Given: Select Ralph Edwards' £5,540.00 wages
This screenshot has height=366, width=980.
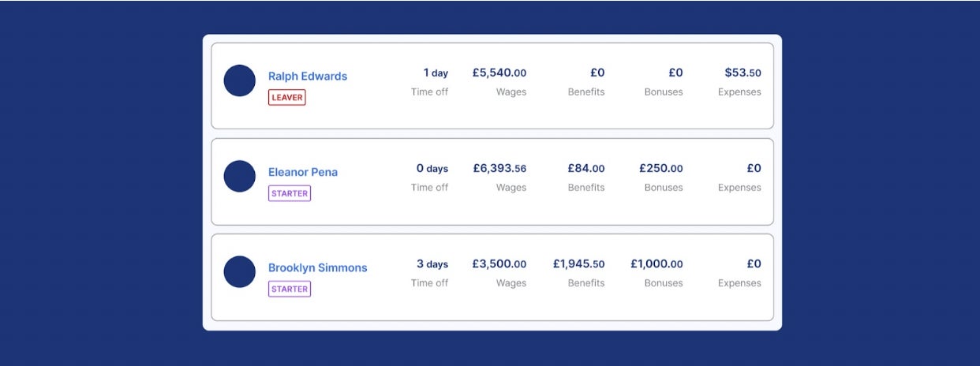Looking at the screenshot, I should click(499, 73).
